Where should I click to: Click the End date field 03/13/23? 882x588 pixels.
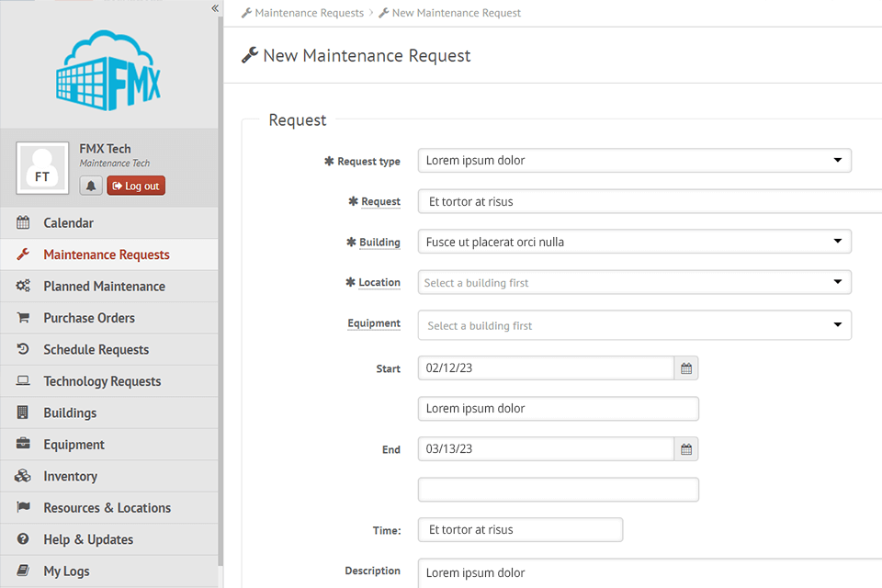[546, 449]
